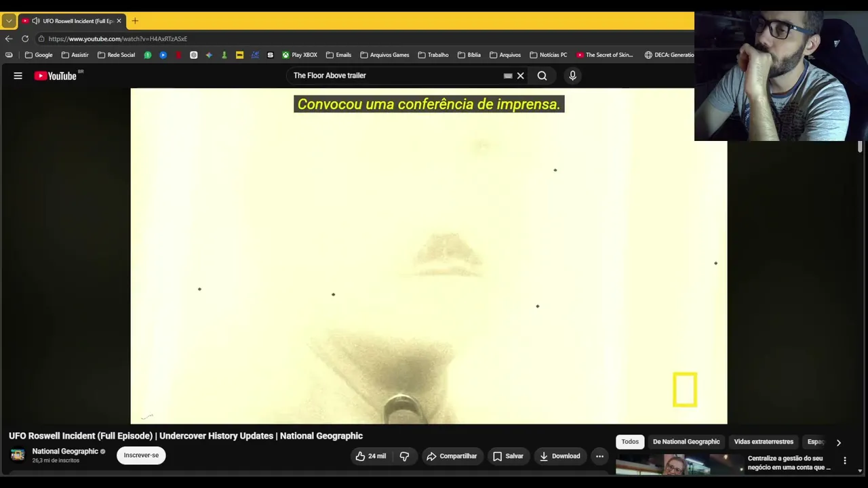Click the '26,3 mi de inscritos' subscriber count
Image resolution: width=868 pixels, height=488 pixels.
pyautogui.click(x=56, y=461)
